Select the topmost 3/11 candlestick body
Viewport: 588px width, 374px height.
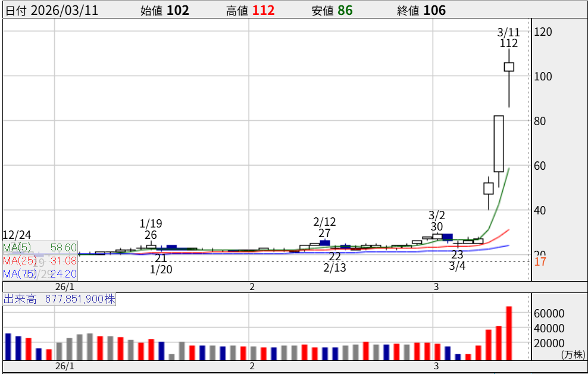(x=509, y=67)
